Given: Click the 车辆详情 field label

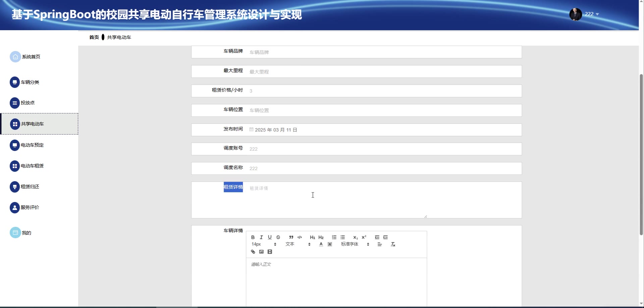Looking at the screenshot, I should click(233, 230).
